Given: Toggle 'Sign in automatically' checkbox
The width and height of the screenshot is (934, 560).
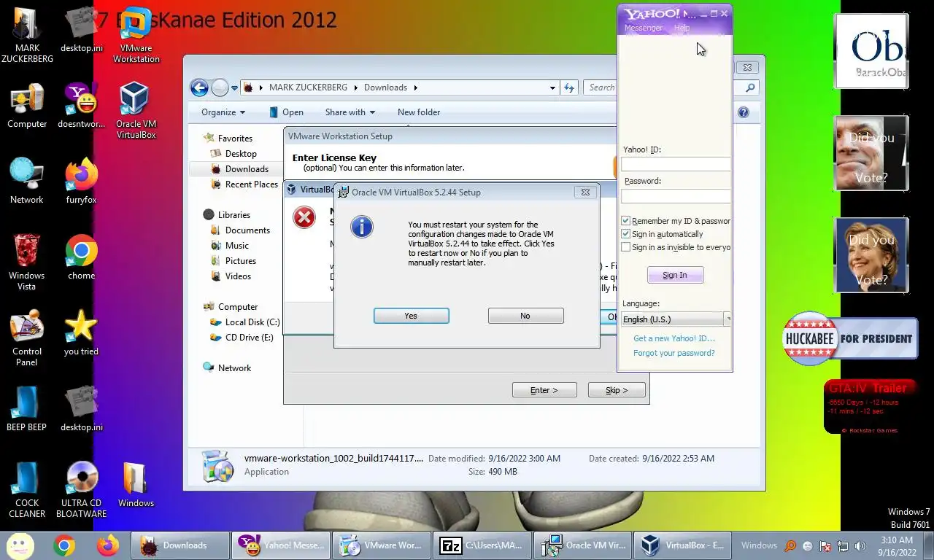Looking at the screenshot, I should 625,234.
